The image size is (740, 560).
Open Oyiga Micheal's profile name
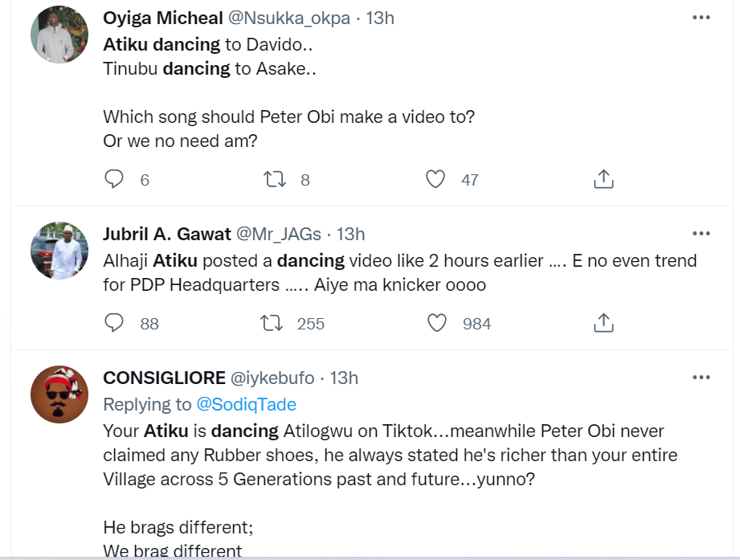(163, 18)
